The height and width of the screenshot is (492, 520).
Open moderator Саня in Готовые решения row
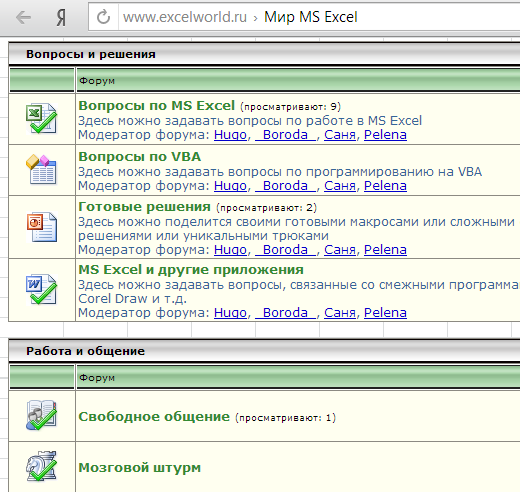[x=340, y=250]
